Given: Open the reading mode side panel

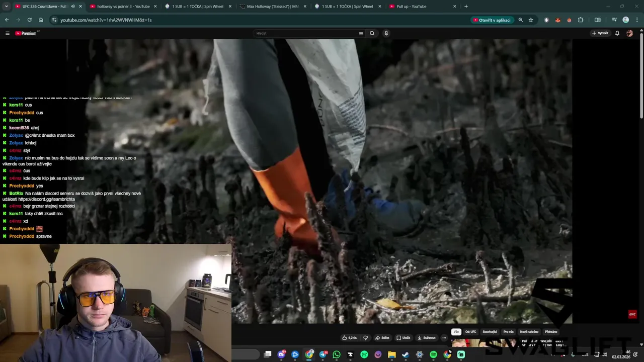Looking at the screenshot, I should point(598,20).
